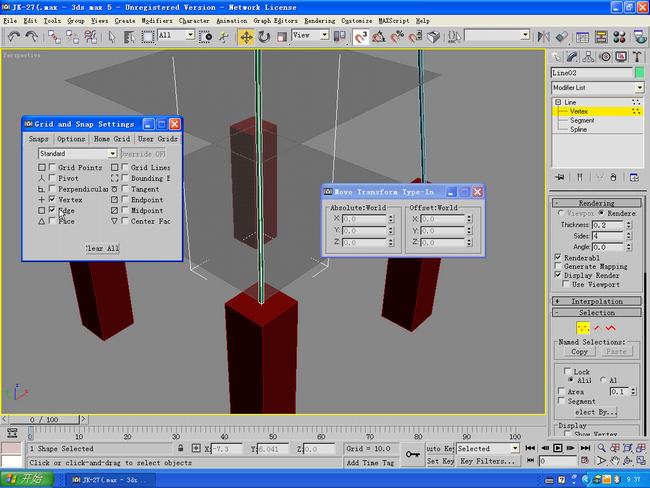Open the MAXScript menu
The image size is (650, 488).
pyautogui.click(x=393, y=20)
